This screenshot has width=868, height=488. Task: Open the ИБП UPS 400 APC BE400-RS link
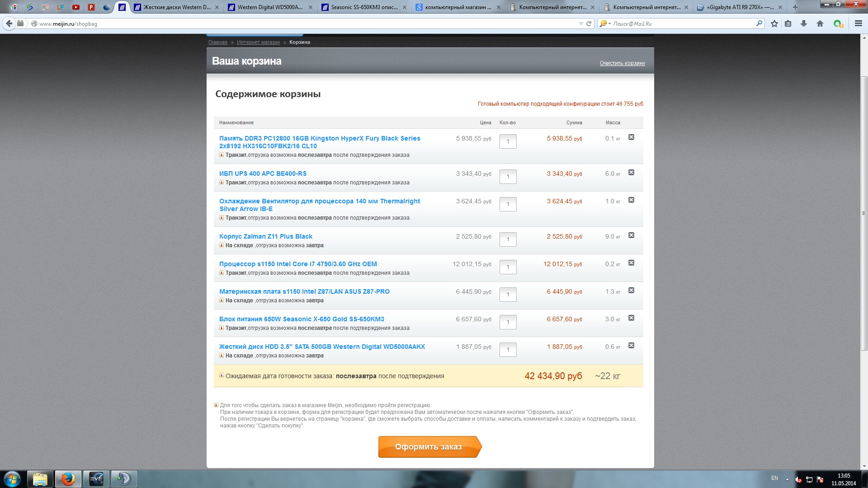pyautogui.click(x=263, y=174)
